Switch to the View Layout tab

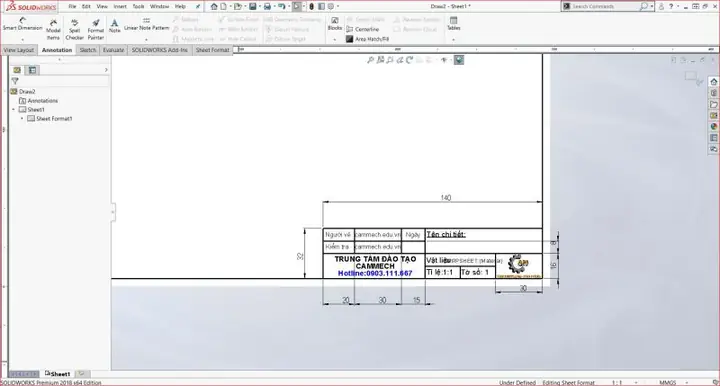pos(19,50)
